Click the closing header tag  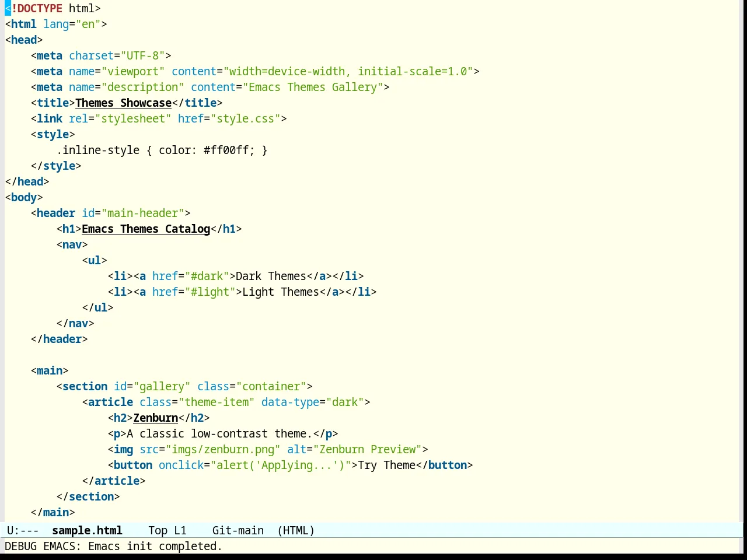59,339
